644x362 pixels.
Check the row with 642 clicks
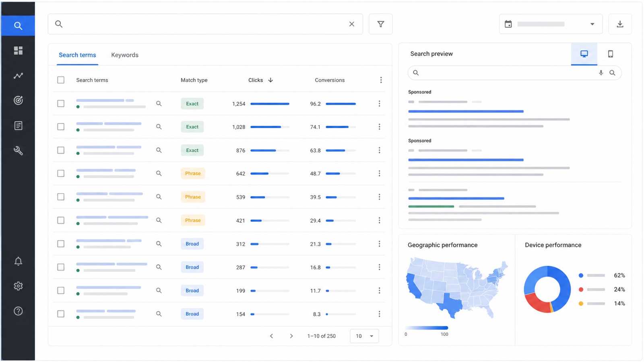(x=61, y=173)
